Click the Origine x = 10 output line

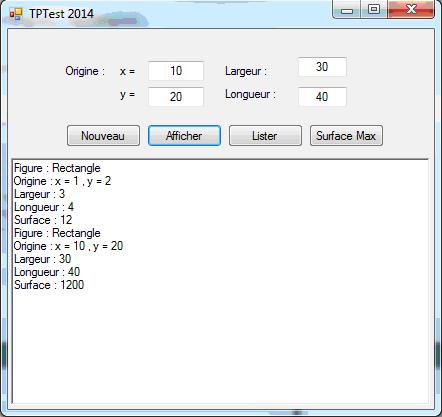coord(68,246)
